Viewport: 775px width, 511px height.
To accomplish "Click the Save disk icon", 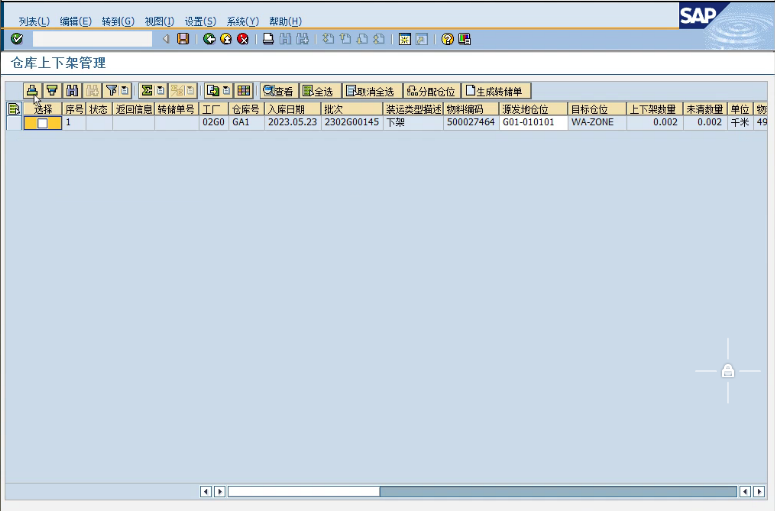I will pos(183,39).
